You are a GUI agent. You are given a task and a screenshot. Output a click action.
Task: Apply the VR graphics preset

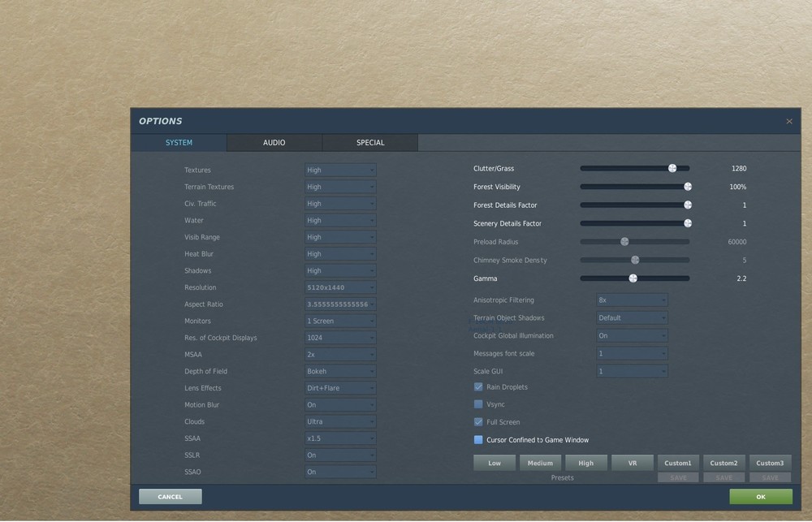pos(632,462)
